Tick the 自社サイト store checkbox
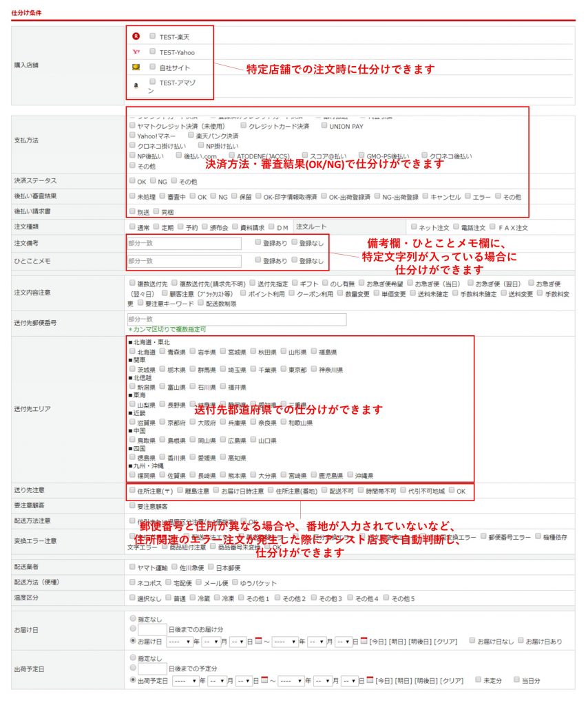Image resolution: width=588 pixels, height=705 pixels. pyautogui.click(x=152, y=67)
